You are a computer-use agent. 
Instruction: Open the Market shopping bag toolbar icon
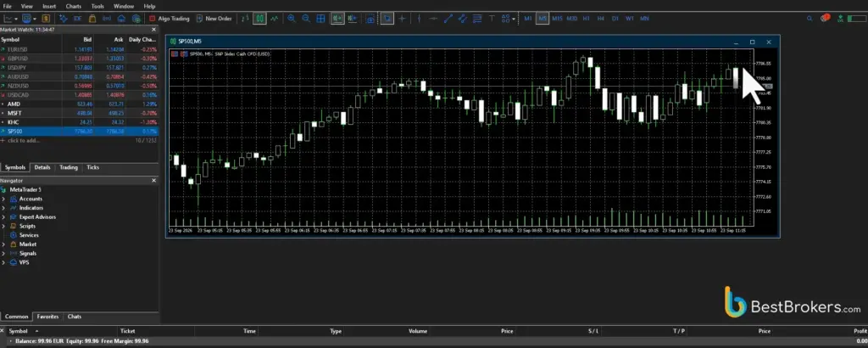coord(92,19)
